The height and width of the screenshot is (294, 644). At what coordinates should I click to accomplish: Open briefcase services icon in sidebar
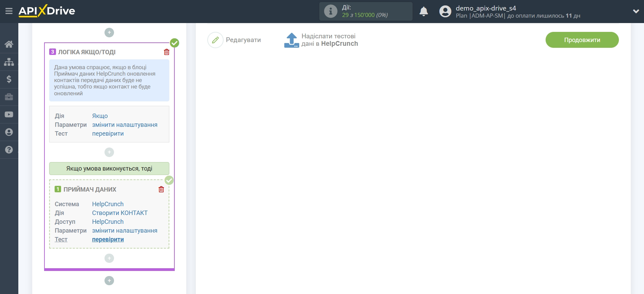pyautogui.click(x=9, y=97)
